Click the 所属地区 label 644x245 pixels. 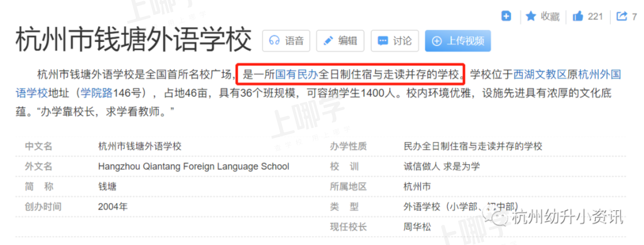(x=348, y=187)
